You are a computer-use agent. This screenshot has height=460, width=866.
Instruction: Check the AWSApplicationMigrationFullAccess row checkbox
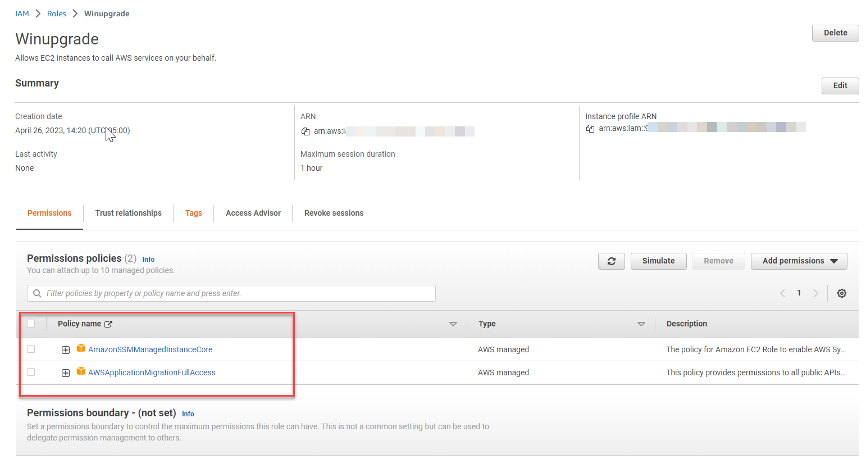click(31, 372)
